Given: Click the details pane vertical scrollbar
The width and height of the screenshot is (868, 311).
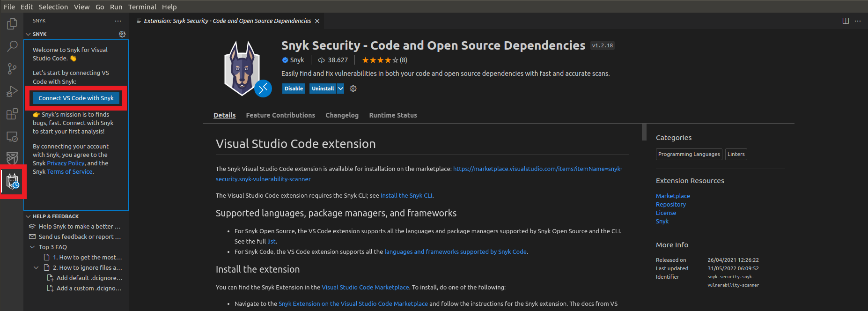Looking at the screenshot, I should [x=644, y=132].
